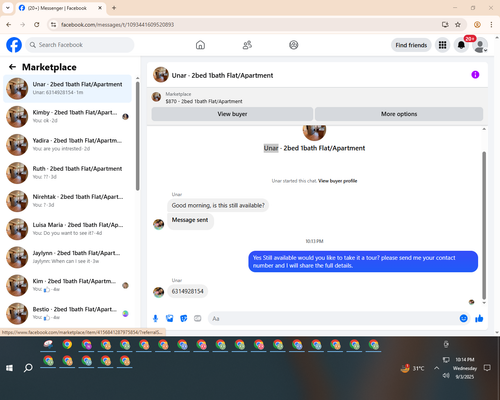500x400 pixels.
Task: Send a thumbs-up like
Action: 479,318
